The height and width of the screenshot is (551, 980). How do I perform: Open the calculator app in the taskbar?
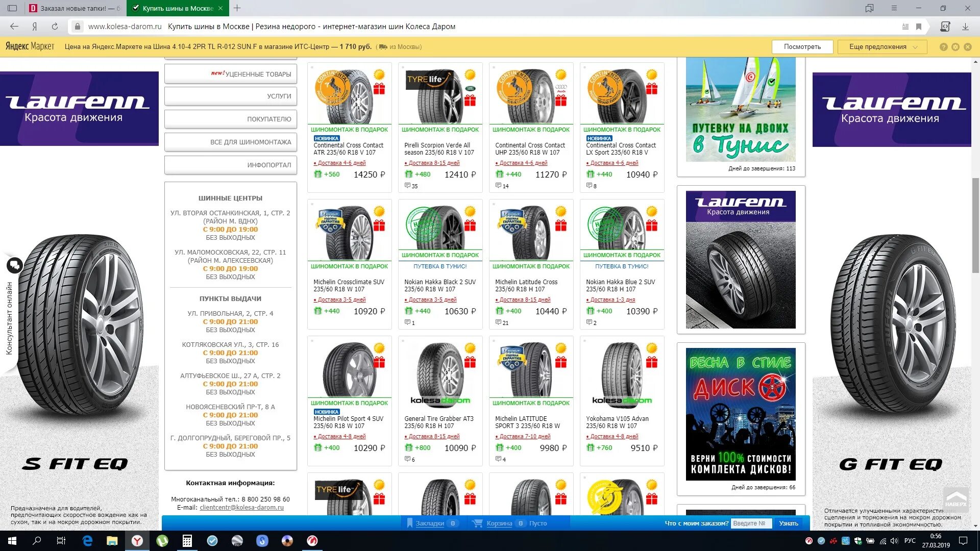pos(187,541)
